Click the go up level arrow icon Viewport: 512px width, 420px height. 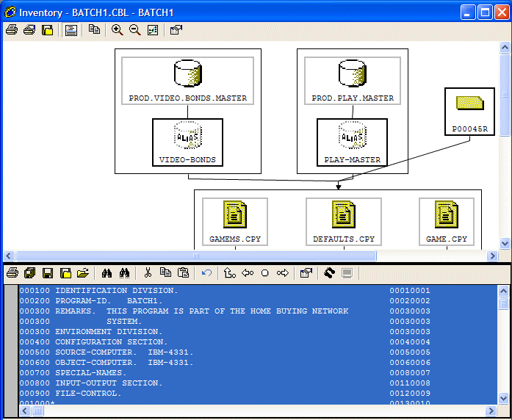click(229, 272)
